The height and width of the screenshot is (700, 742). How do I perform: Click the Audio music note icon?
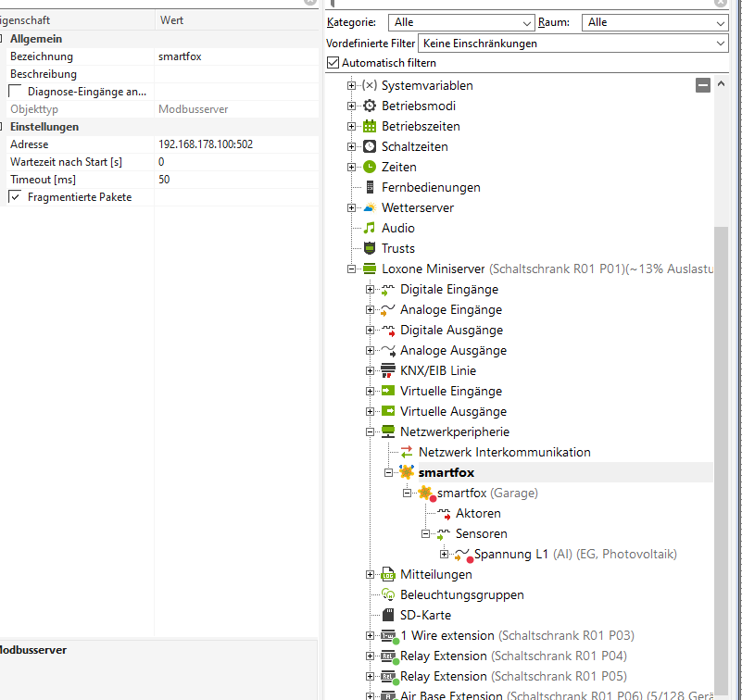[370, 228]
